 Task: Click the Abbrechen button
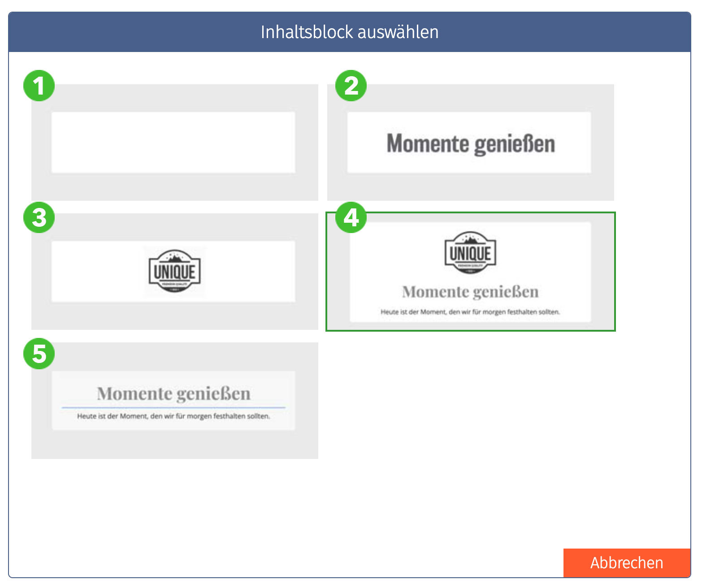coord(627,562)
